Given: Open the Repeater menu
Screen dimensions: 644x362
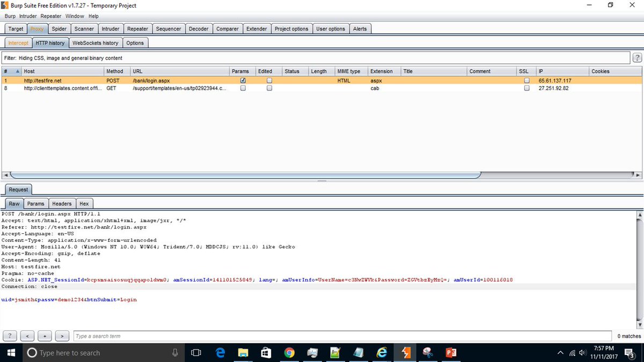Looking at the screenshot, I should click(51, 17).
